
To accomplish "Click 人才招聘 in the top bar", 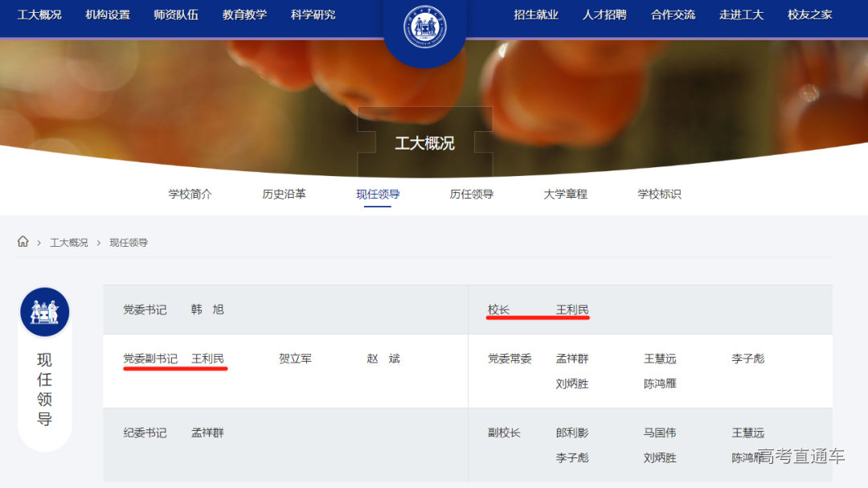I will 604,14.
